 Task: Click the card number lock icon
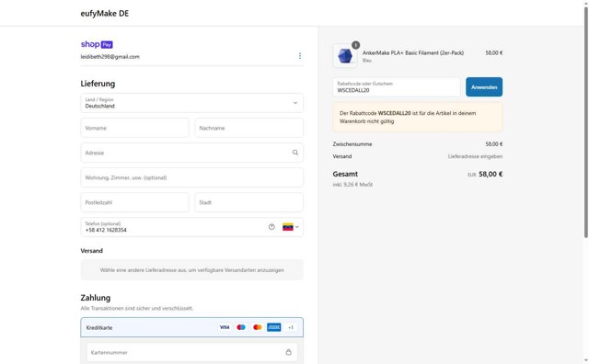pyautogui.click(x=288, y=352)
